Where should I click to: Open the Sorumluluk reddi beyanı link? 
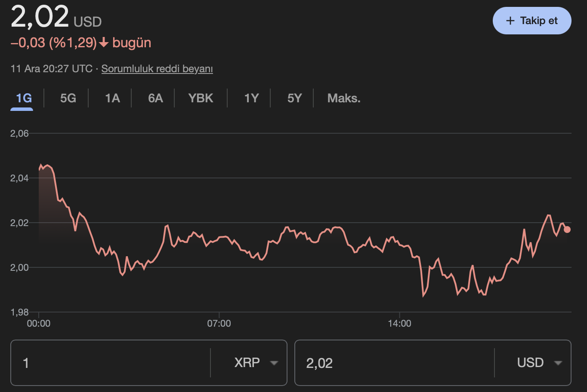coord(157,68)
